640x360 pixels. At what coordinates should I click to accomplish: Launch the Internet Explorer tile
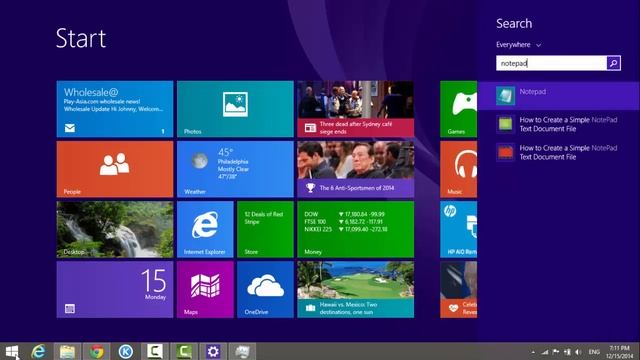pos(205,229)
